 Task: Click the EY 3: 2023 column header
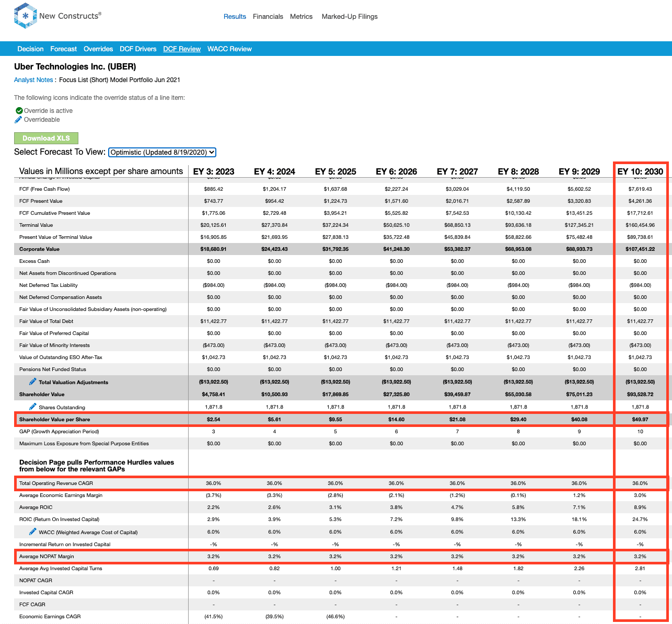(214, 171)
